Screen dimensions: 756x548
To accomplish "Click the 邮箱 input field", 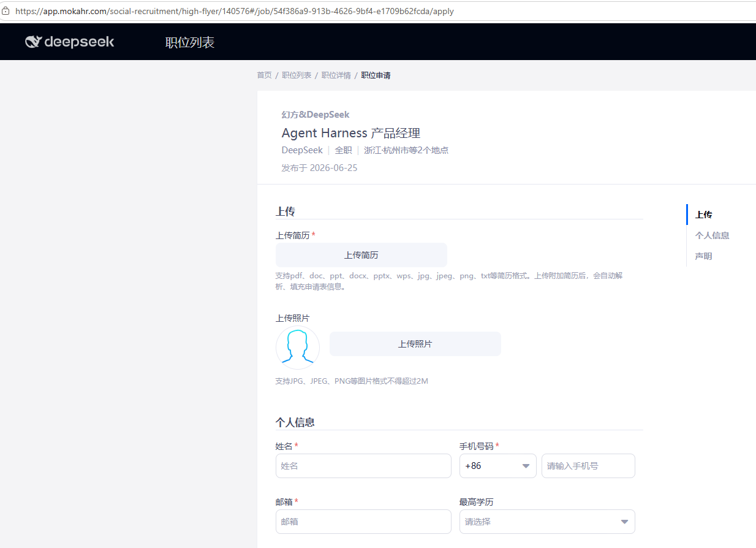I will click(363, 522).
